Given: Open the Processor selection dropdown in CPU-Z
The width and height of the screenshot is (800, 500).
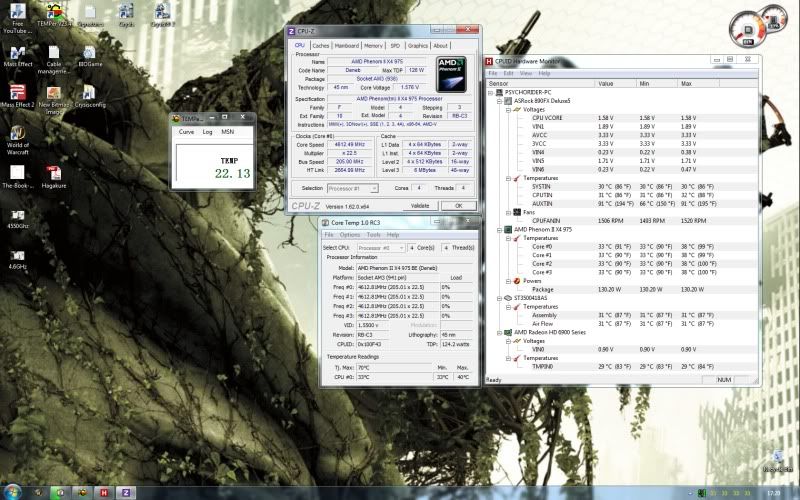Looking at the screenshot, I should [353, 188].
